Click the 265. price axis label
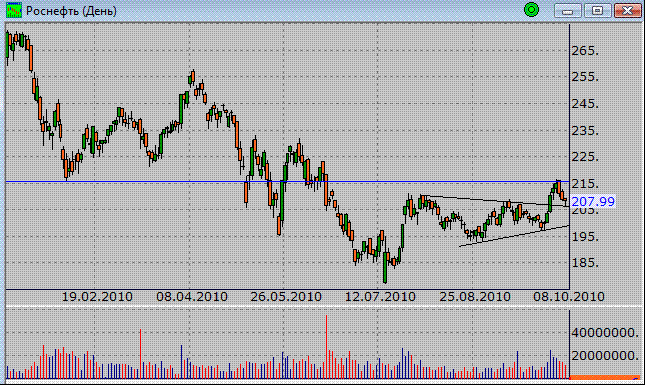645x385 pixels. (x=585, y=51)
